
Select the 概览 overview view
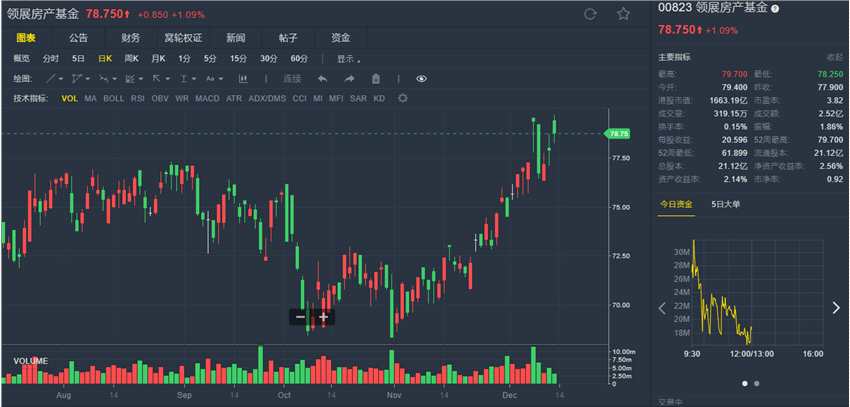(x=22, y=59)
